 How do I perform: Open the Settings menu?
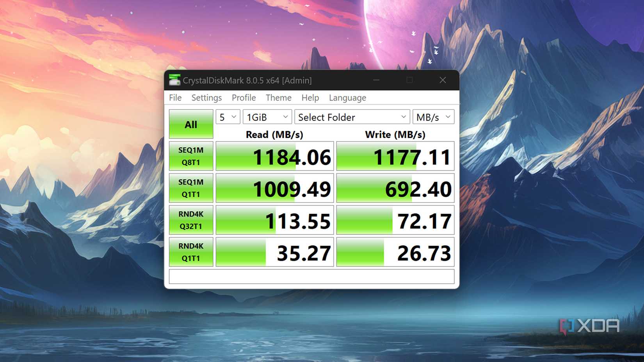point(206,98)
